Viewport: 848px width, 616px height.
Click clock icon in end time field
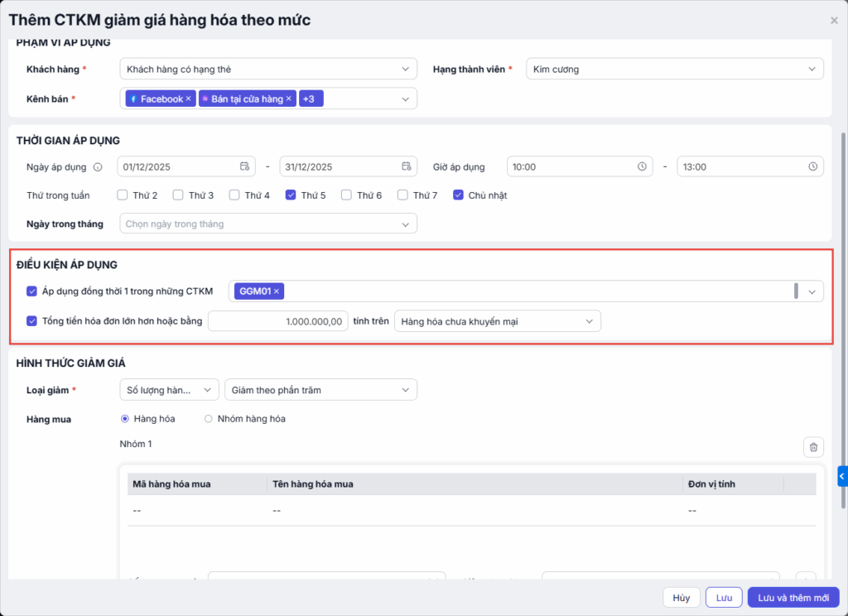click(x=813, y=166)
